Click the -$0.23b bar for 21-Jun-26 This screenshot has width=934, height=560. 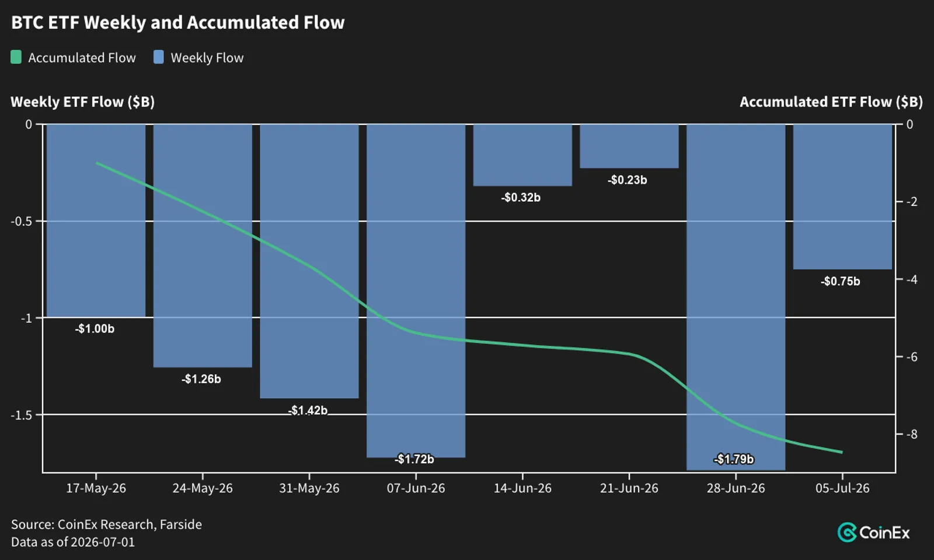pos(629,146)
